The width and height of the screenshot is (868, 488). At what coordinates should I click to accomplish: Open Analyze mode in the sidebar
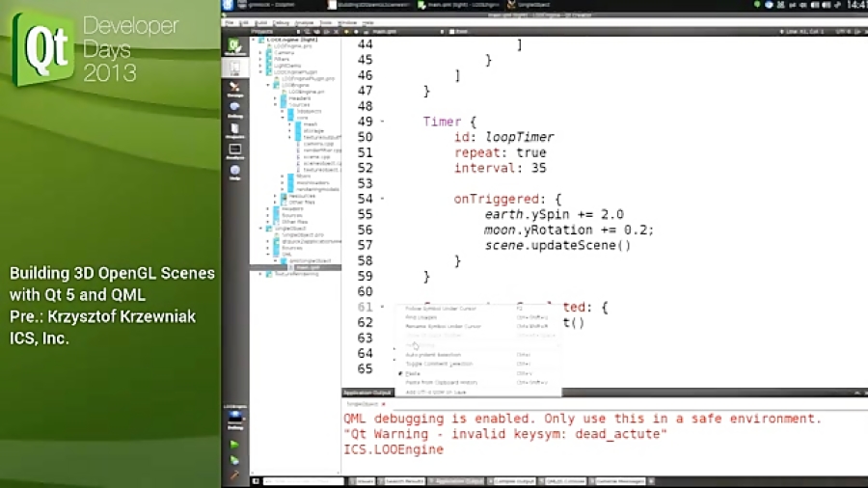(x=234, y=152)
